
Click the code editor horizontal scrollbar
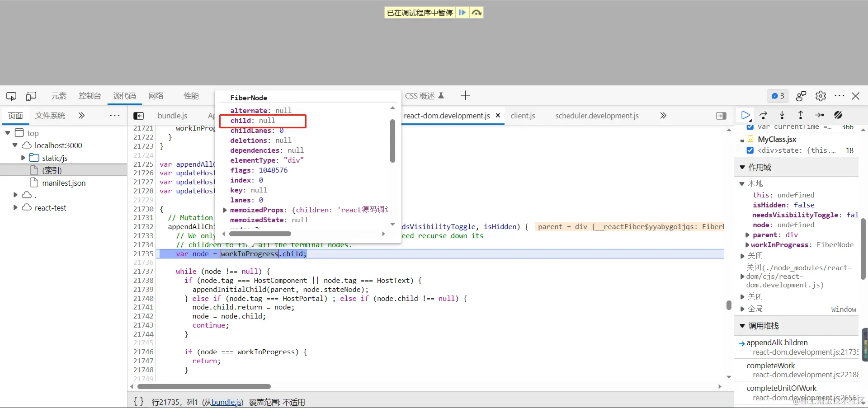pyautogui.click(x=204, y=387)
